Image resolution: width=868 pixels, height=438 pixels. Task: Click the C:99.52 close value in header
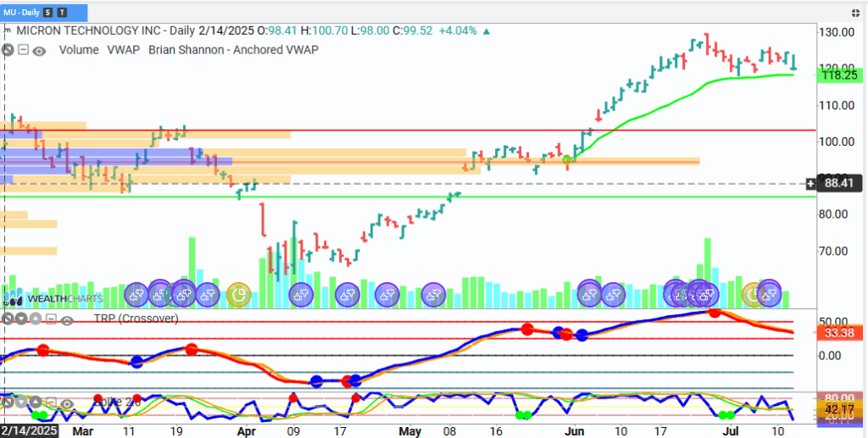[x=413, y=31]
